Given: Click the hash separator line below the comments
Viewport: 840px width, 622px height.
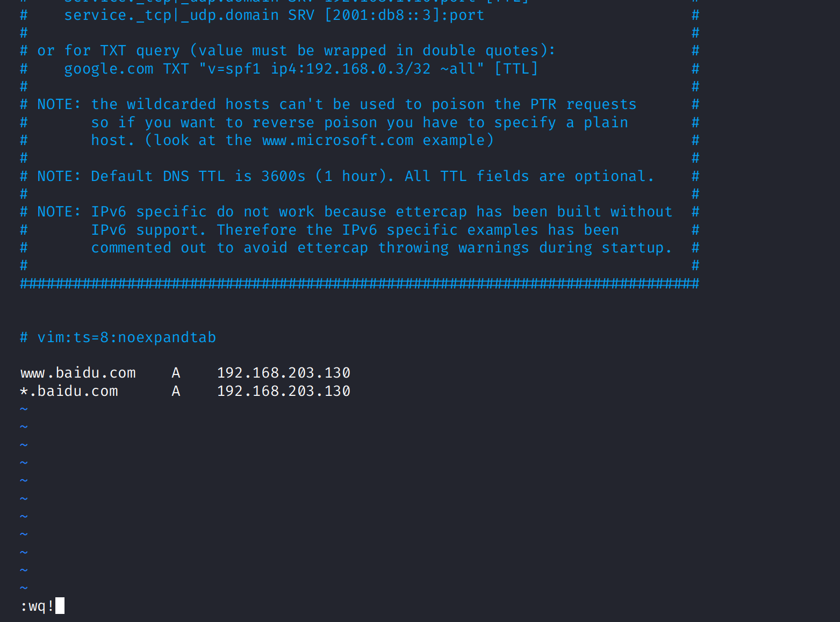Looking at the screenshot, I should click(x=360, y=284).
